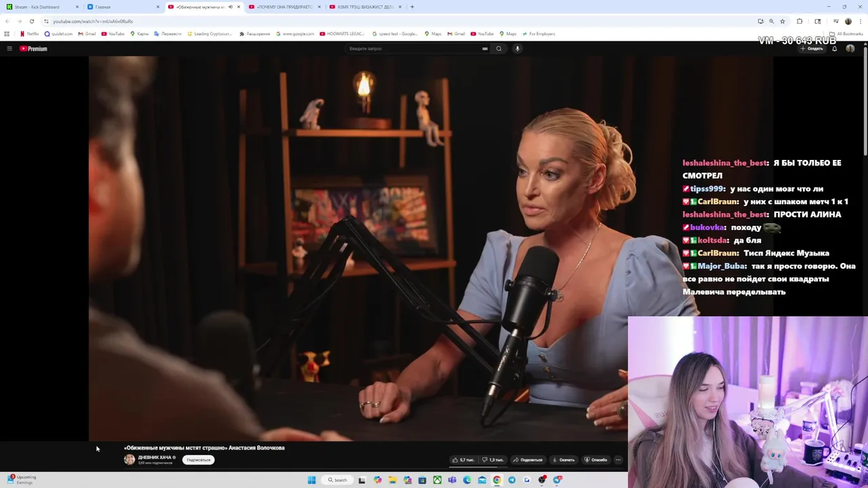This screenshot has height=488, width=868.
Task: Switch to ПОЧЕМУ ОНА ПРИДИРАЕТСЯ tab
Action: (283, 7)
